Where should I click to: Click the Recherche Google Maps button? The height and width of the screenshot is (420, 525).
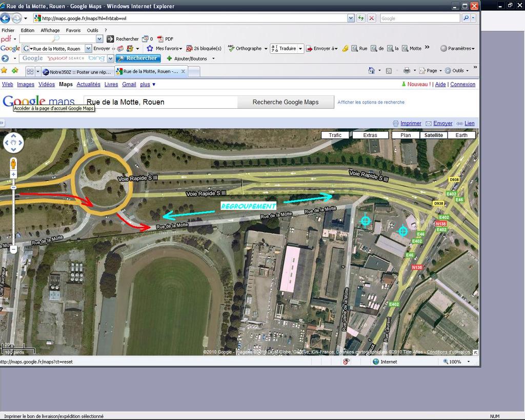[286, 102]
